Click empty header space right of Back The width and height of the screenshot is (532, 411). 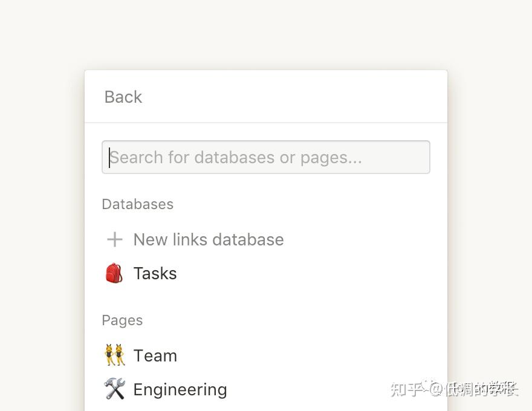302,97
